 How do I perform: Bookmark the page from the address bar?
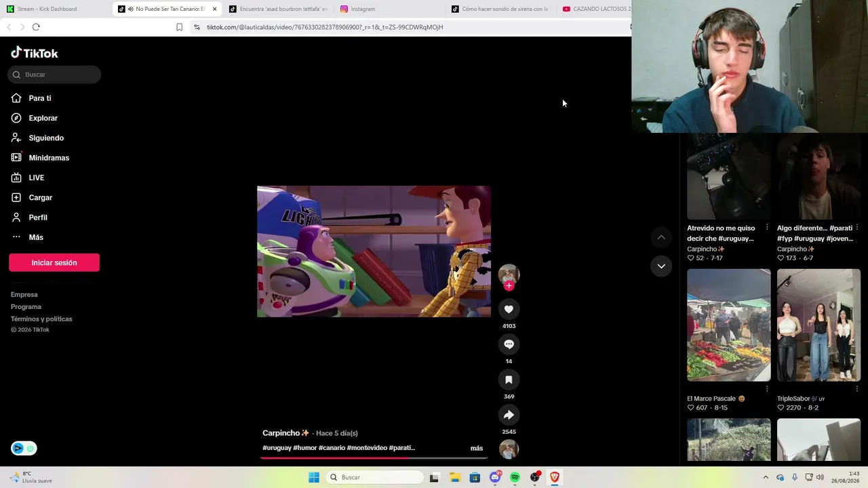coord(179,27)
